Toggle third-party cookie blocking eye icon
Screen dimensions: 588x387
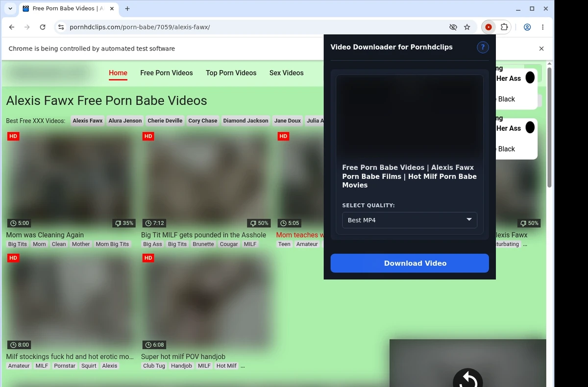click(x=453, y=27)
